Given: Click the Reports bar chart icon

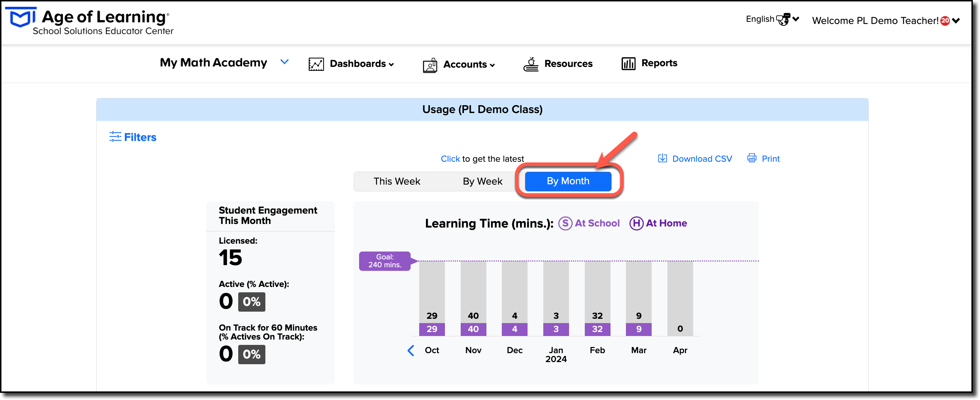Looking at the screenshot, I should (x=628, y=64).
